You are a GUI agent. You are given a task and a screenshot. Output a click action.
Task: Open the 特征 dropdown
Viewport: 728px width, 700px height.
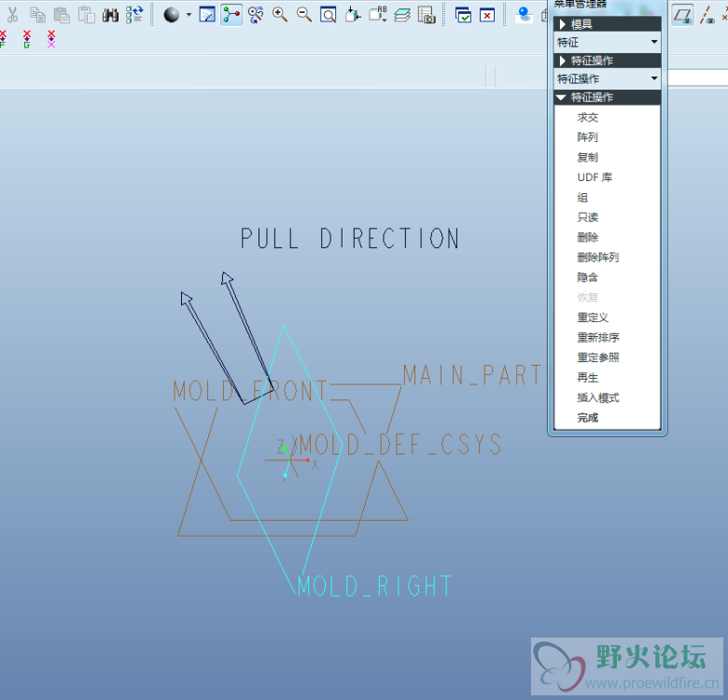click(x=608, y=42)
